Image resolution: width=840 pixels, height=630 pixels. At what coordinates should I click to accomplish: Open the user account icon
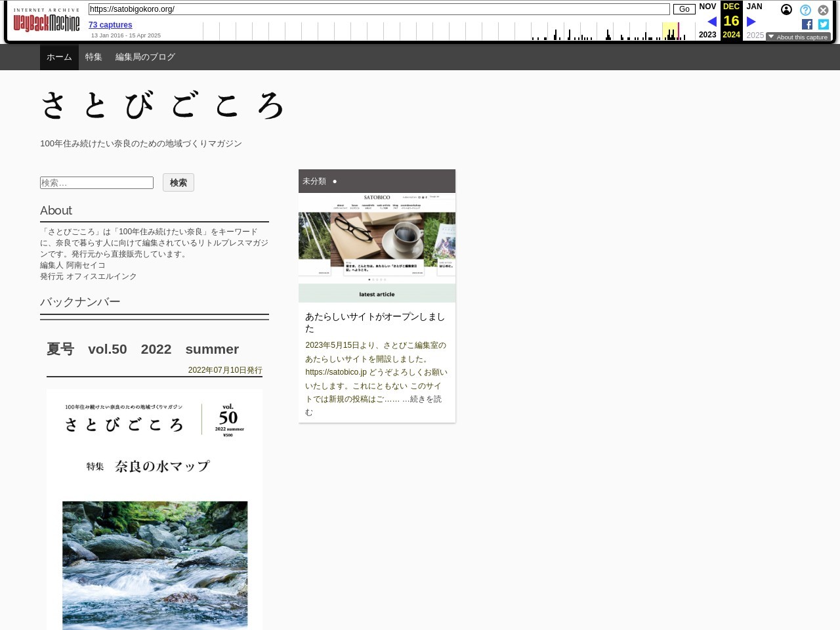coord(786,10)
